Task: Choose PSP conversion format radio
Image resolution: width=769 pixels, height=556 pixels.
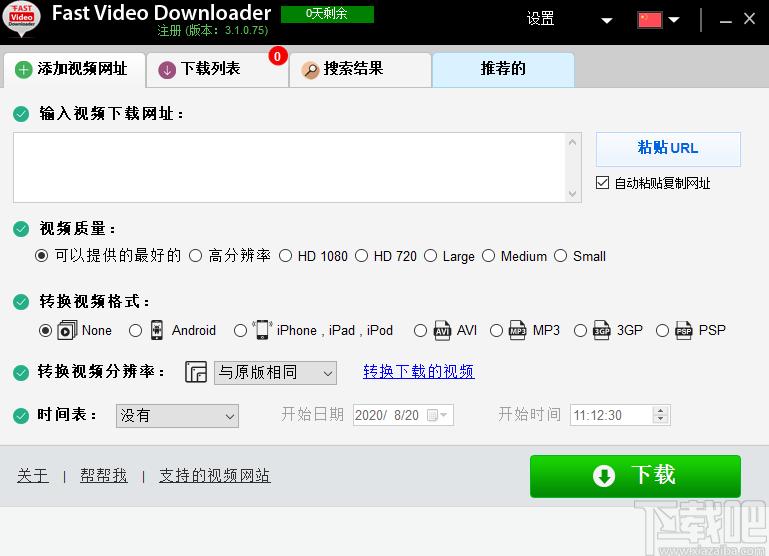Action: coord(663,330)
